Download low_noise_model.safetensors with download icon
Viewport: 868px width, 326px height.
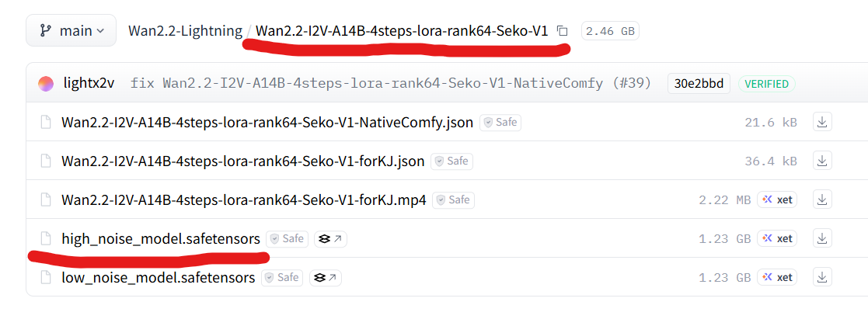coord(822,278)
